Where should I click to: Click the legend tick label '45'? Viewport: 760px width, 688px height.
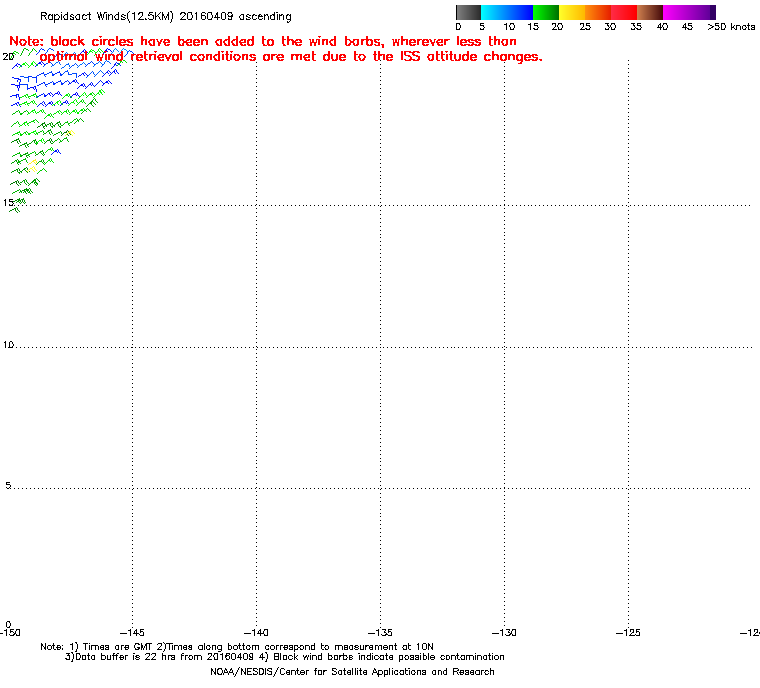point(687,27)
